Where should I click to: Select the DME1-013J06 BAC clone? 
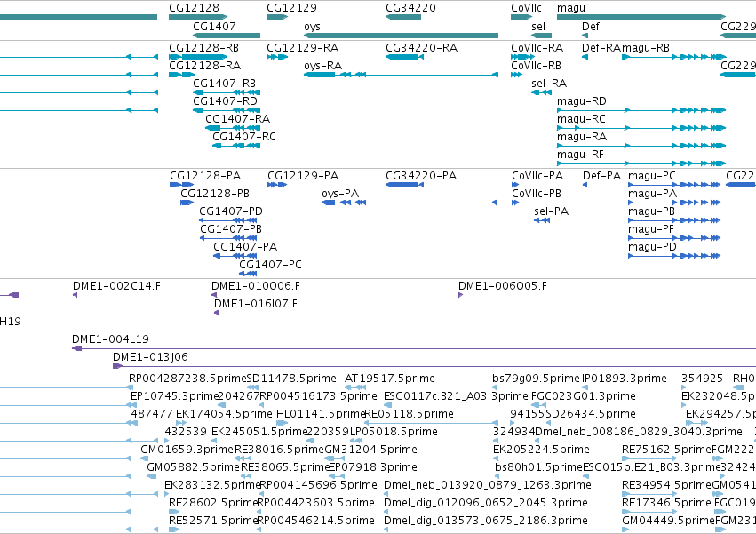click(x=434, y=366)
